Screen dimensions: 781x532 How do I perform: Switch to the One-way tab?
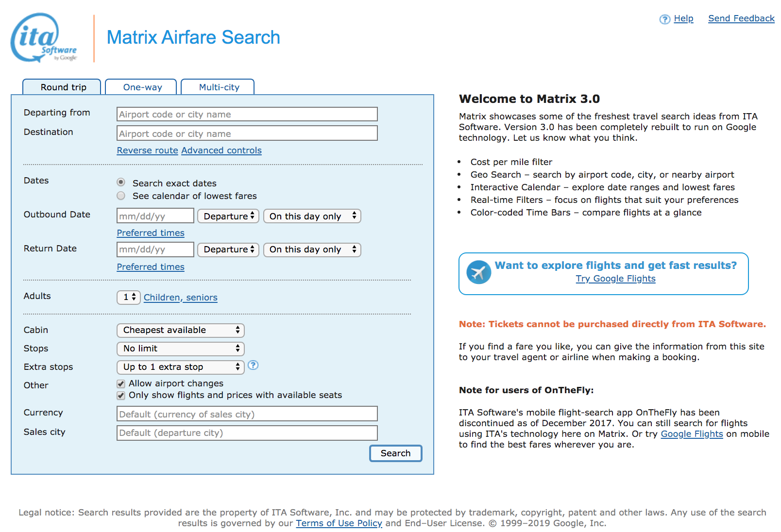(141, 87)
